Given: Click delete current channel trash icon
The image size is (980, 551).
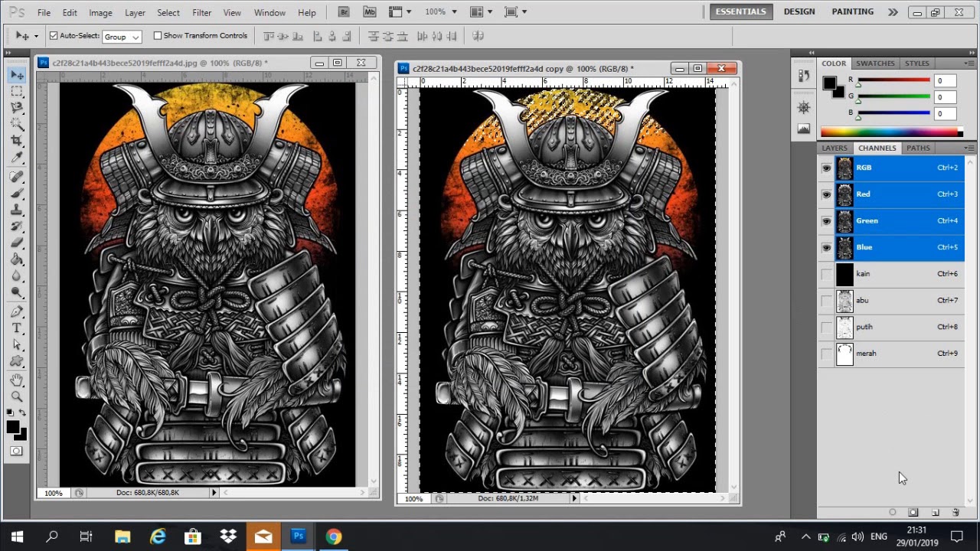Looking at the screenshot, I should coord(955,513).
